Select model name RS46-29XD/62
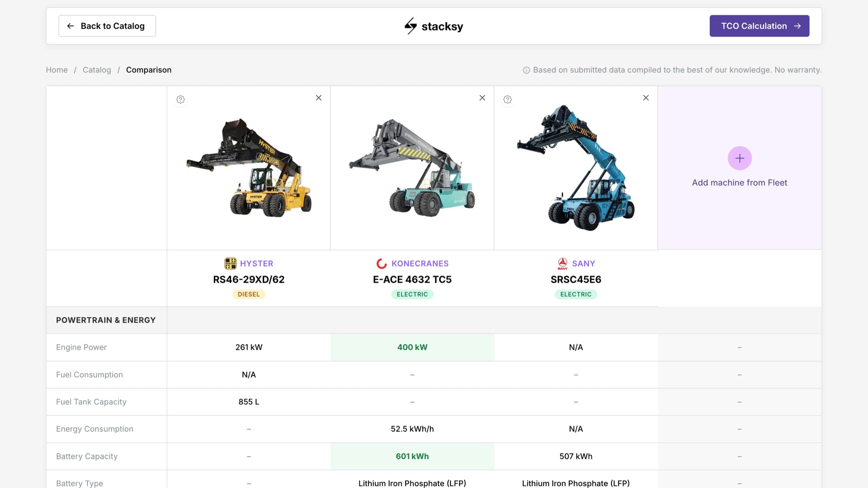This screenshot has width=868, height=488. pyautogui.click(x=249, y=279)
